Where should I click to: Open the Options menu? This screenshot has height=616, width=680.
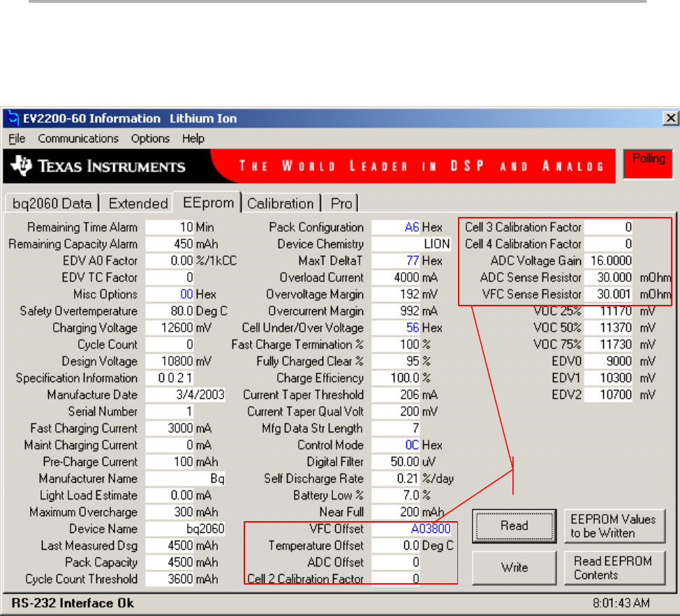[x=150, y=138]
